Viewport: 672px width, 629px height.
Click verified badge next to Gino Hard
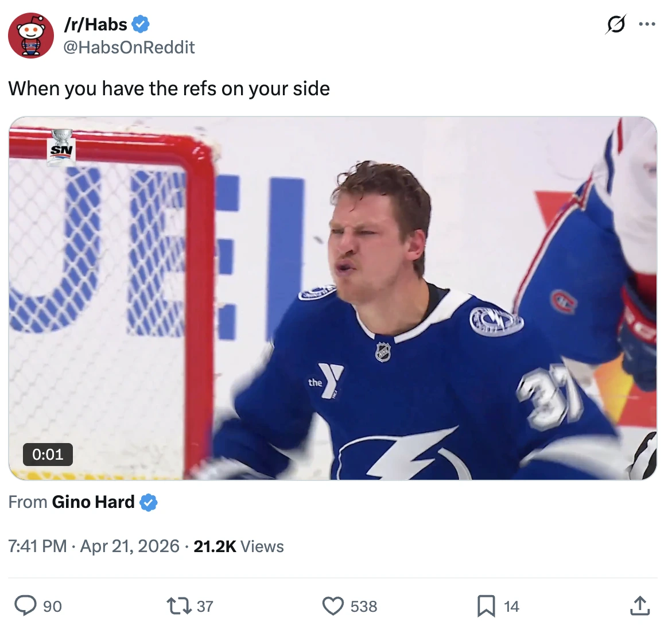[149, 502]
